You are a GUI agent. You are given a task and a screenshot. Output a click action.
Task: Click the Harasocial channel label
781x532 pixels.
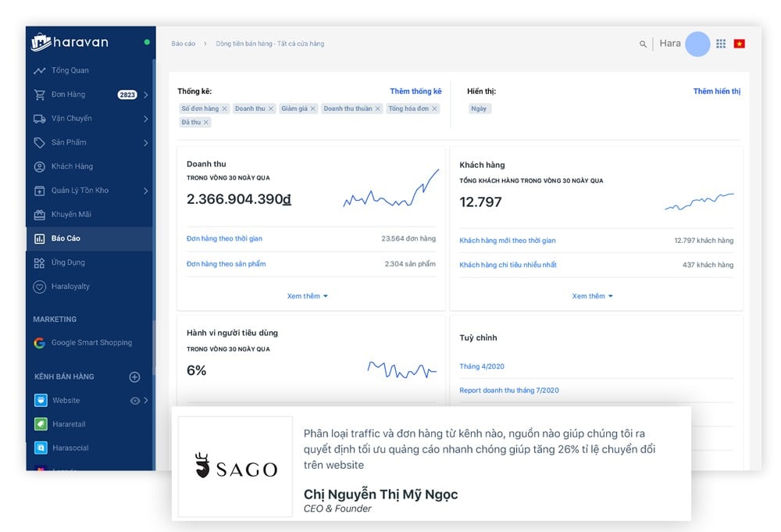tap(70, 448)
